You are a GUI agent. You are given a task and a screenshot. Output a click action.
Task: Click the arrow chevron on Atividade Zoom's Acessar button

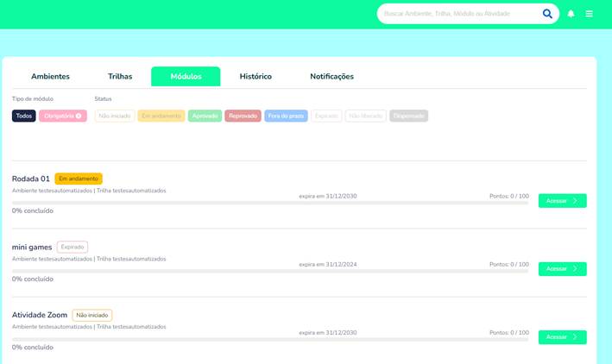pos(575,337)
